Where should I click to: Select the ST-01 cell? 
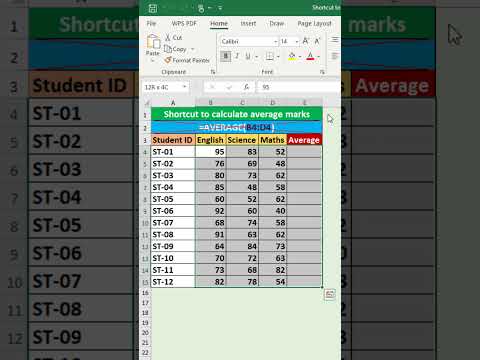[x=173, y=152]
